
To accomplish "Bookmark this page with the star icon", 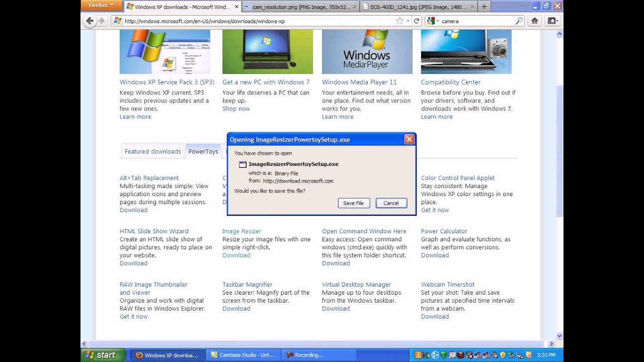I will click(399, 21).
